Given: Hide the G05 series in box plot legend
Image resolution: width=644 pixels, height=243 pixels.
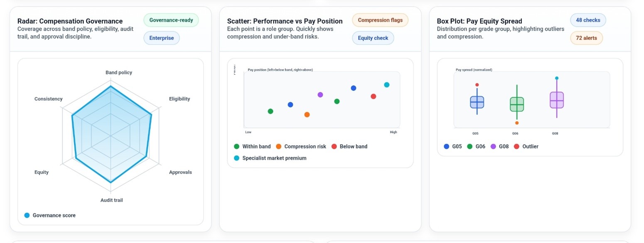Looking at the screenshot, I should click(453, 146).
